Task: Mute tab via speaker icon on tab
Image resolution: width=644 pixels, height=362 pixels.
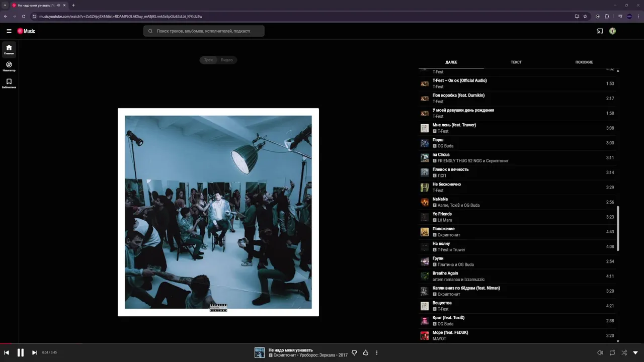Action: click(x=58, y=5)
